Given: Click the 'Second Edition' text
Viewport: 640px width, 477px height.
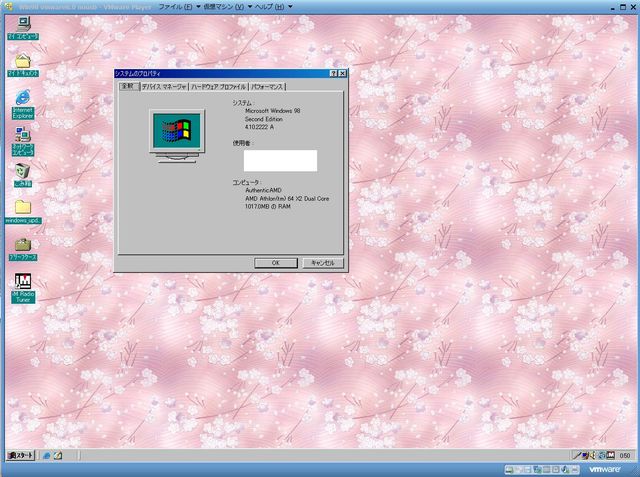Looking at the screenshot, I should [264, 119].
